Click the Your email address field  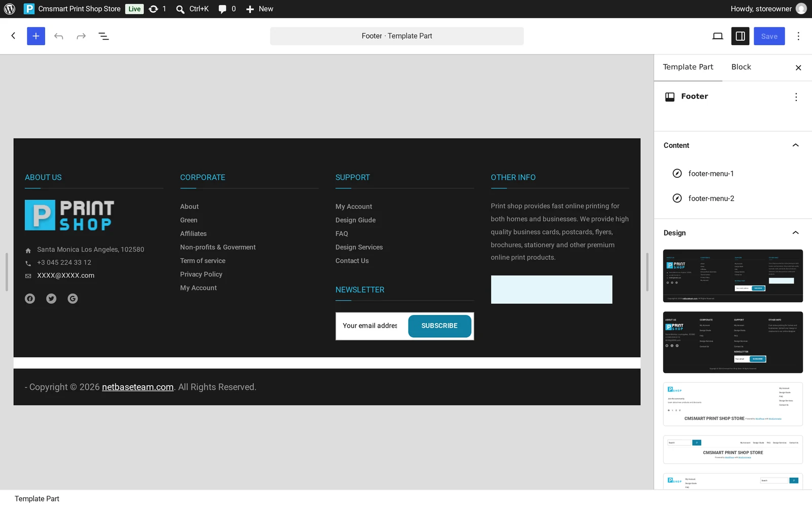[x=371, y=326]
